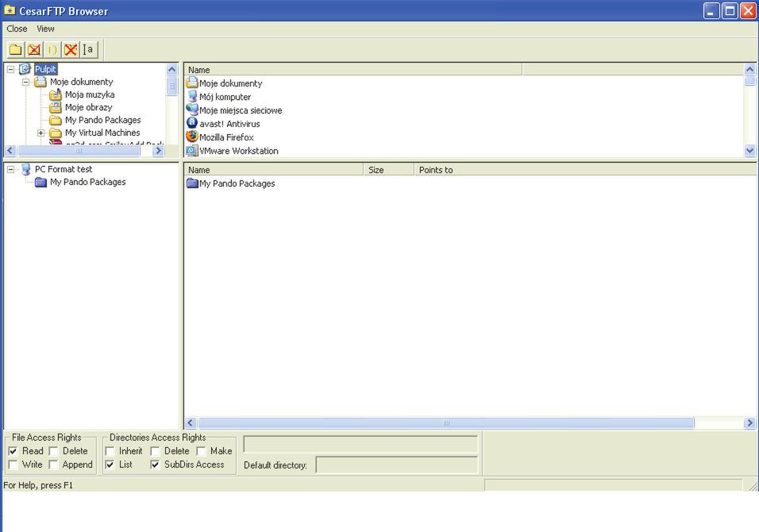Click the Mój komputer icon
Viewport: 759px width, 532px height.
point(192,96)
